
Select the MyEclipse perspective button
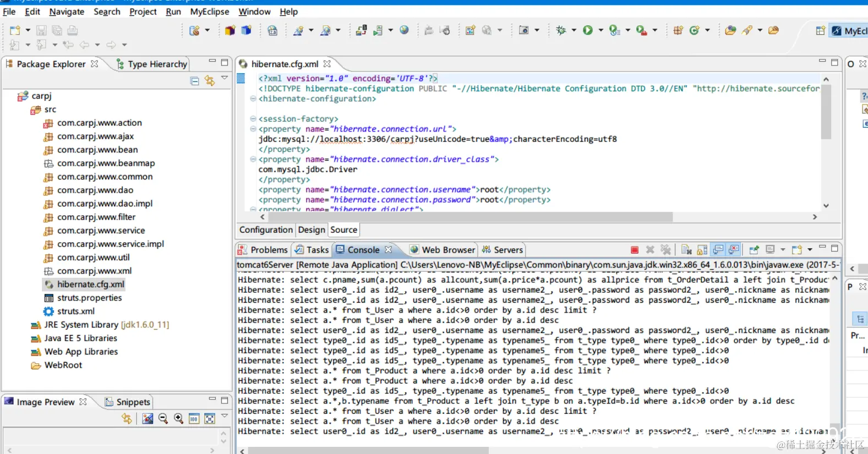849,31
